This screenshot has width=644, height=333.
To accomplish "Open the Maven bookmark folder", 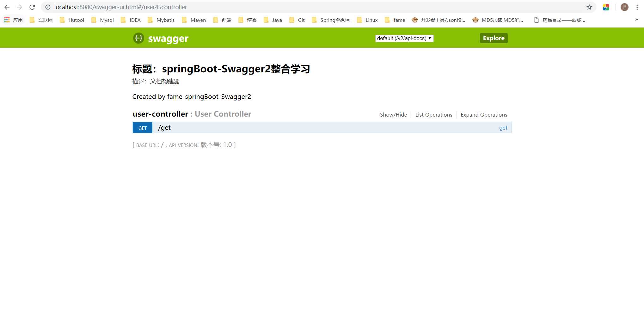I will (x=194, y=20).
